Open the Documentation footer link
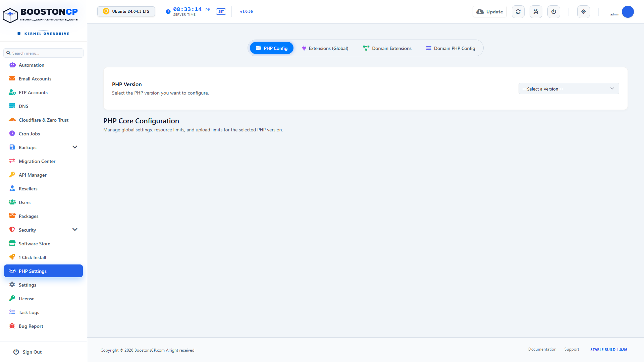Screen dimensions: 644x362 (542, 349)
